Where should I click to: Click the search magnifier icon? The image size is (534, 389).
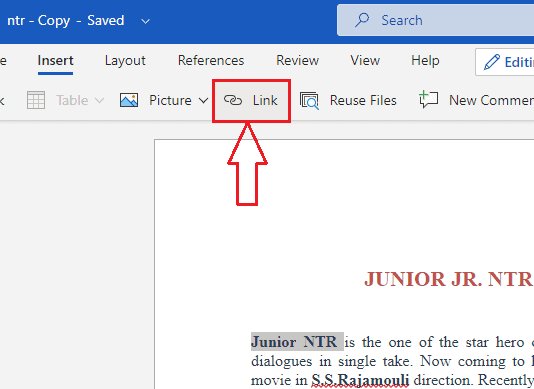click(x=362, y=20)
